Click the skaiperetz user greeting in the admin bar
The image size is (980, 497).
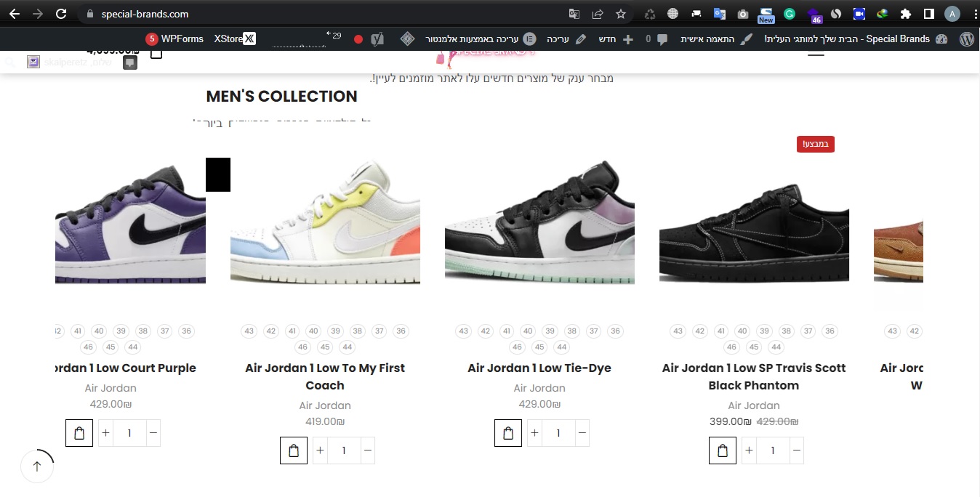tap(71, 62)
